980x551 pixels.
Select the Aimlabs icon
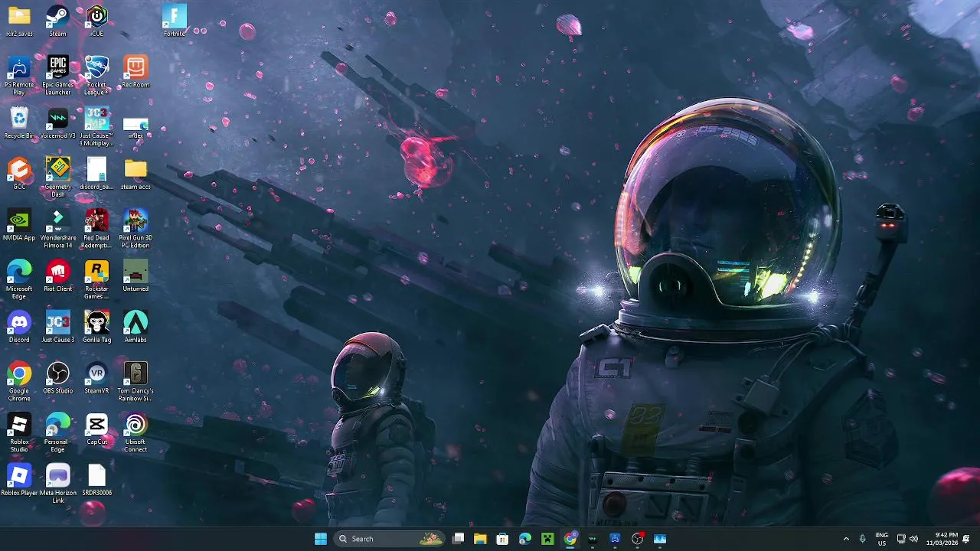pyautogui.click(x=136, y=327)
